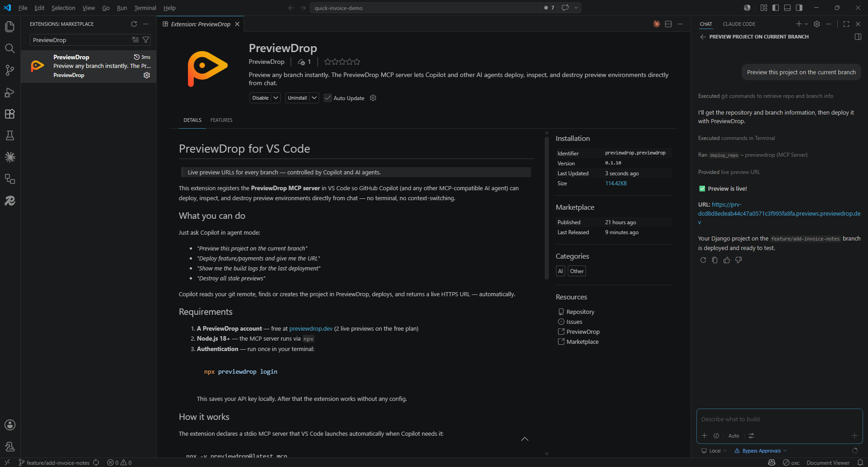The image size is (868, 467).
Task: Open the live preview URL in chat
Action: (x=779, y=213)
